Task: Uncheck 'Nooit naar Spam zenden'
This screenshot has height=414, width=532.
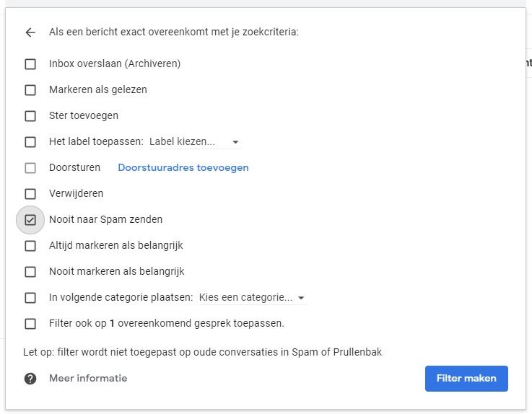Action: 30,220
